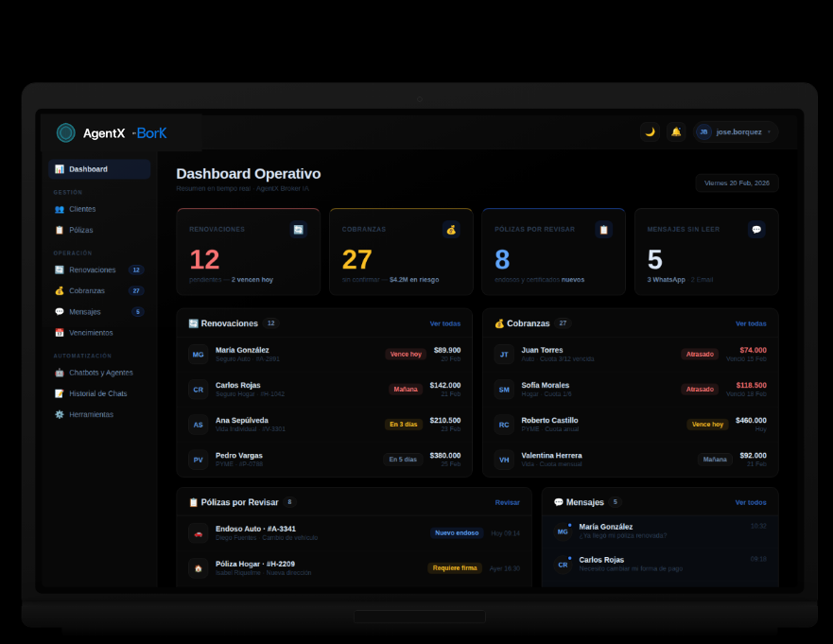This screenshot has height=644, width=833.
Task: Click the clipboard icon on Pólizas por Revisar card
Action: [603, 229]
